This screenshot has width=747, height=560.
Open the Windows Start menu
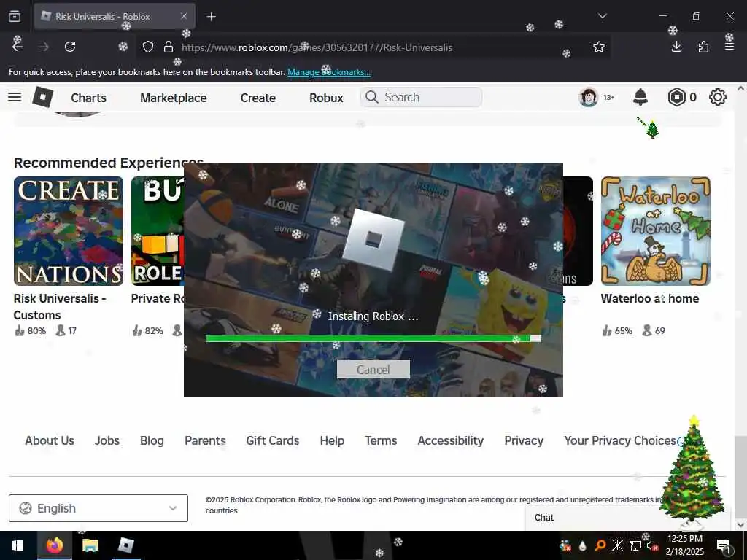18,545
